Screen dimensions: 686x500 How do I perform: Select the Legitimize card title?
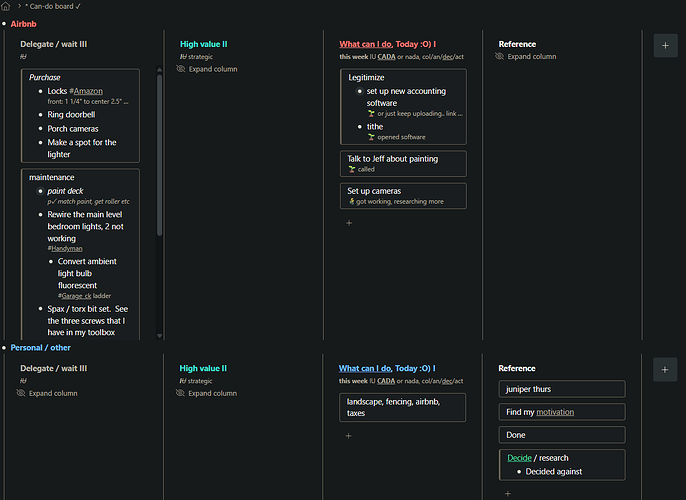(x=366, y=77)
